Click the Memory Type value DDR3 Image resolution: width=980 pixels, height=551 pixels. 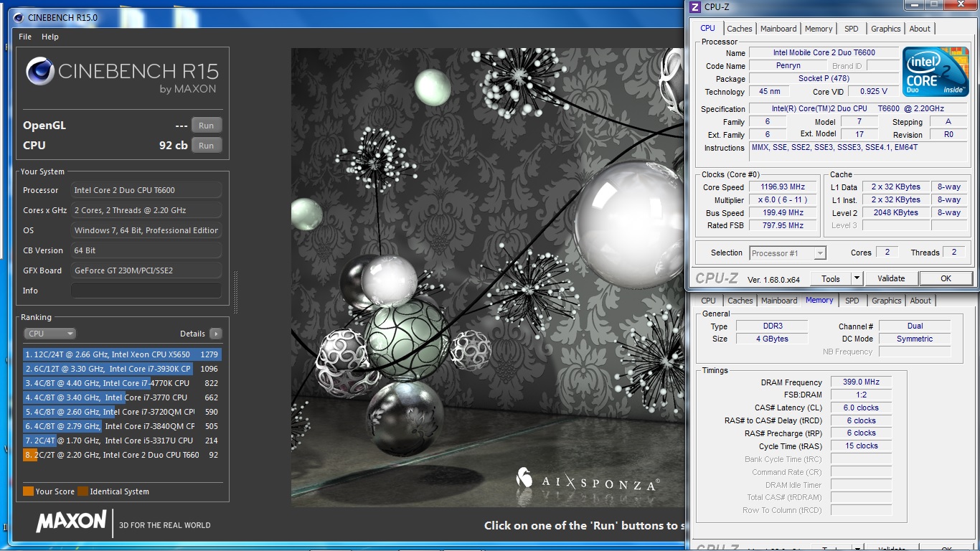[773, 326]
